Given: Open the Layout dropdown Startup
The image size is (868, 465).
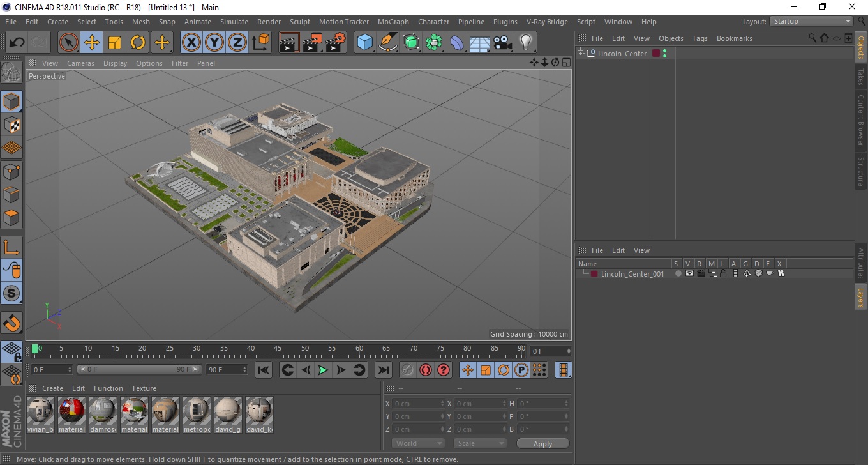Looking at the screenshot, I should click(812, 21).
